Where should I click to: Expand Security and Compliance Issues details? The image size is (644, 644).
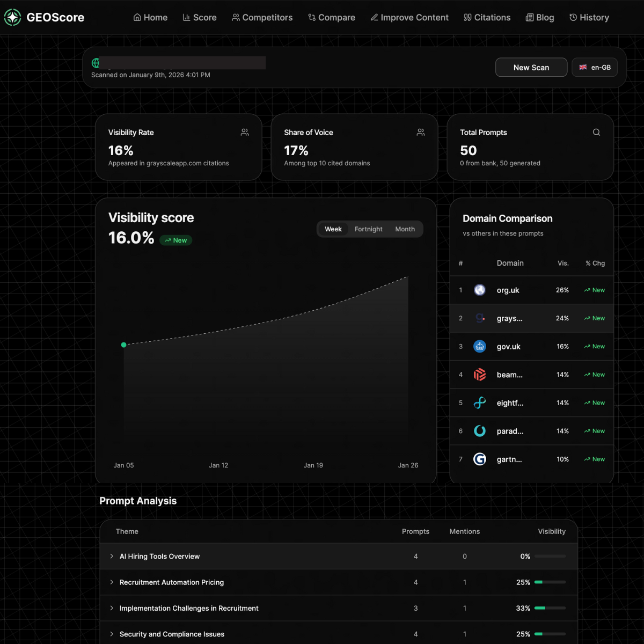click(x=112, y=634)
